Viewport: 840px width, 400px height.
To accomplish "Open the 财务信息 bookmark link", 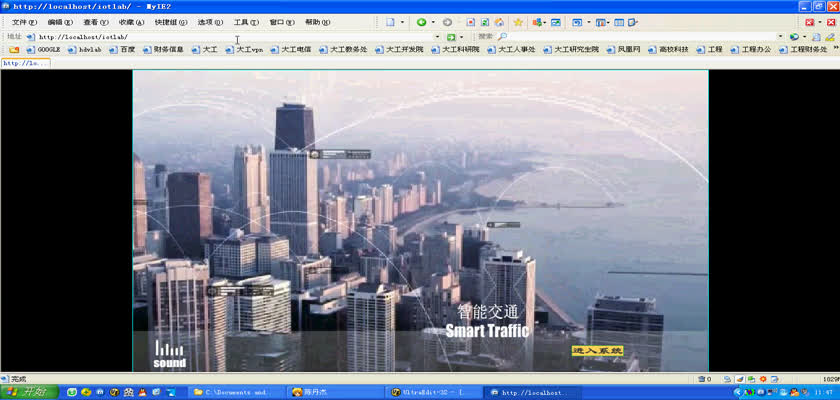I will [x=163, y=49].
